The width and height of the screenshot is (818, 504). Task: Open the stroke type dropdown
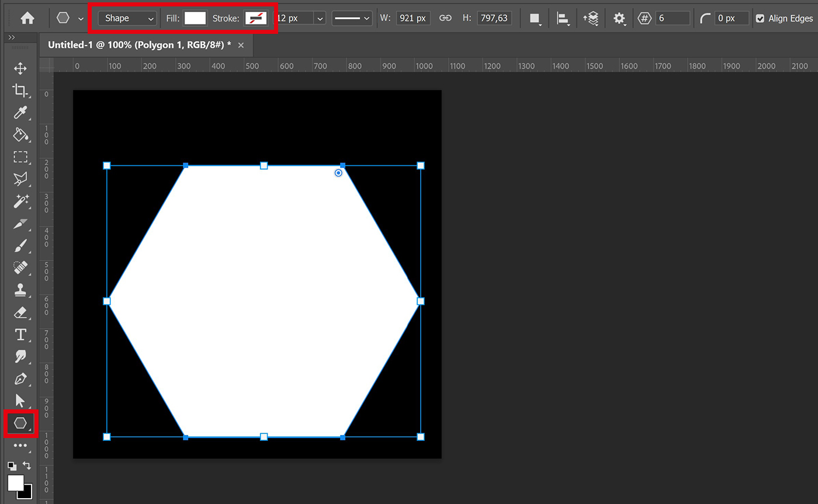pyautogui.click(x=352, y=18)
